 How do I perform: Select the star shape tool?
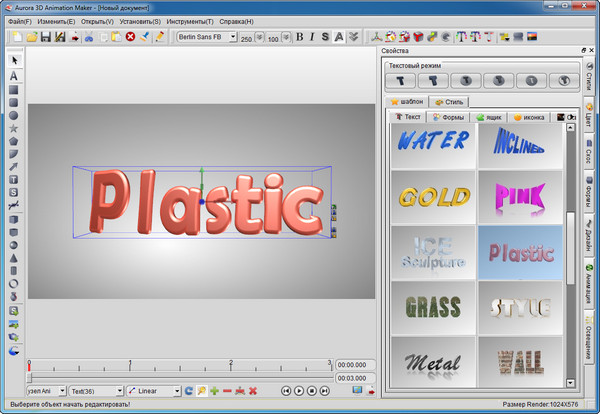(x=14, y=128)
